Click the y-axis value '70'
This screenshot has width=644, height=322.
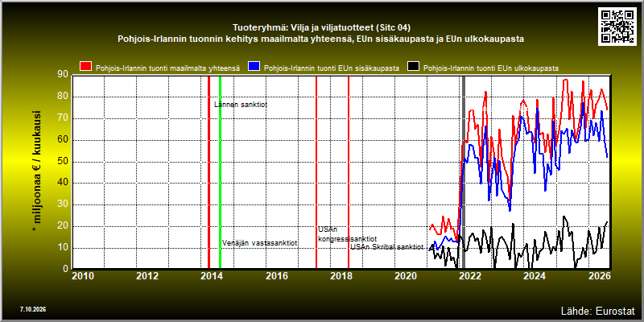(63, 118)
